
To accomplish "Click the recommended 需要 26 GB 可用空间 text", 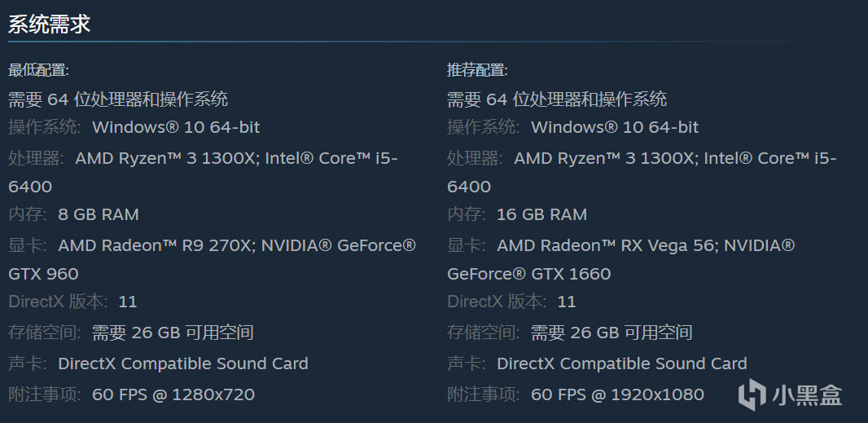I will [x=612, y=333].
